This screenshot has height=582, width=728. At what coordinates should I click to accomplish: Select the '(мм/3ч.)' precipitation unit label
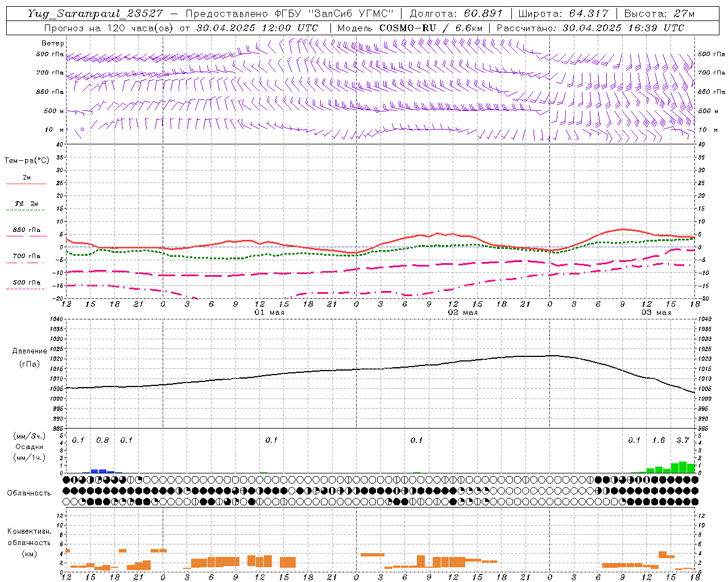(x=30, y=436)
